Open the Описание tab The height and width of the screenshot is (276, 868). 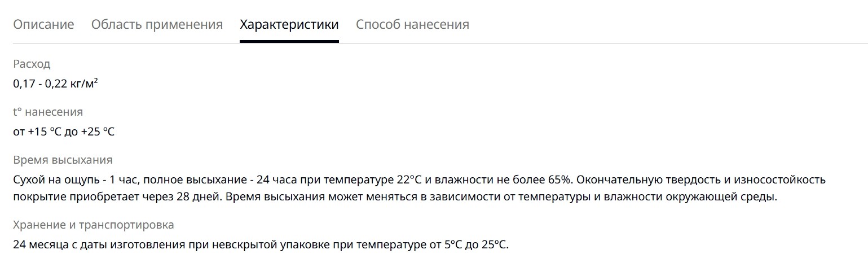click(43, 24)
